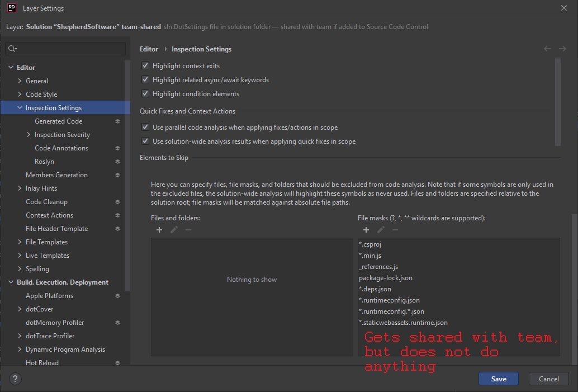Viewport: 578px width, 392px height.
Task: Click the settings tree vertical scrollbar
Action: [127, 176]
